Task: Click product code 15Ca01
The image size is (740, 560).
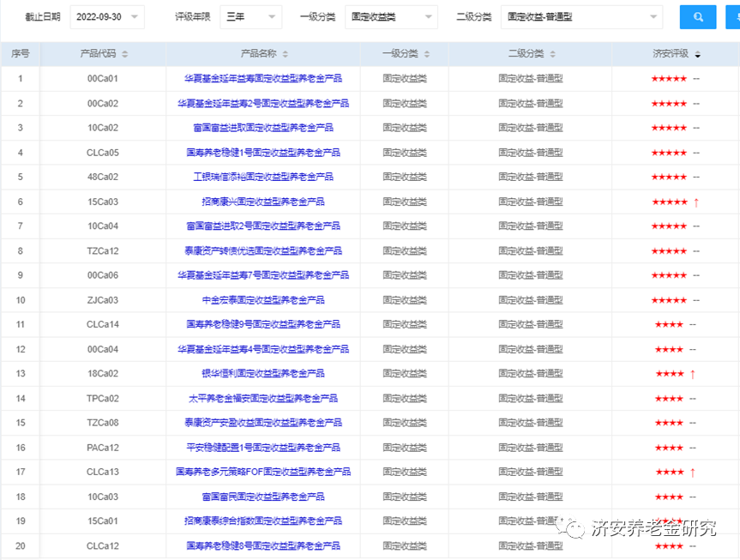Action: 102,521
